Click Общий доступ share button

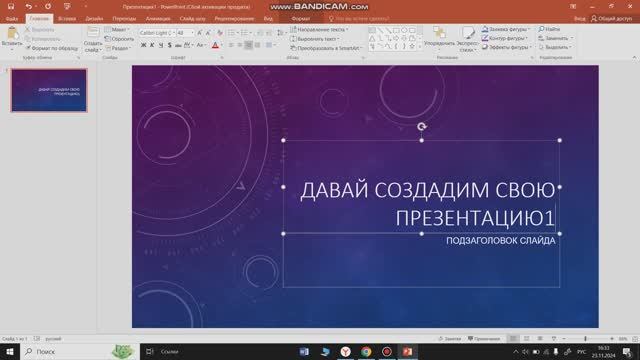[x=611, y=19]
